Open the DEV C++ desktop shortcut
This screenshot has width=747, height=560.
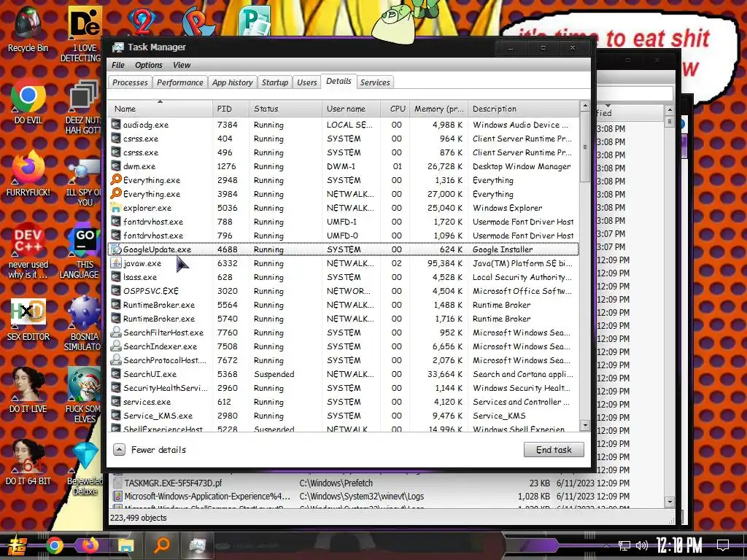tap(28, 250)
